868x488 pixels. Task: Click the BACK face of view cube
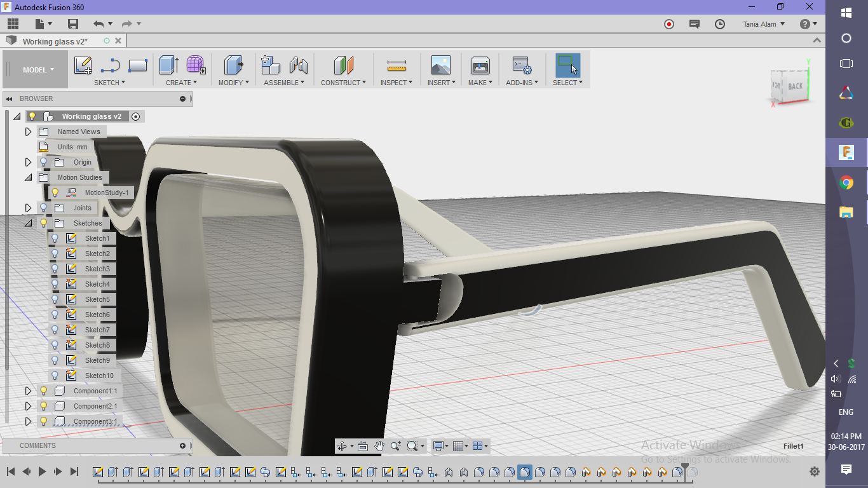795,86
